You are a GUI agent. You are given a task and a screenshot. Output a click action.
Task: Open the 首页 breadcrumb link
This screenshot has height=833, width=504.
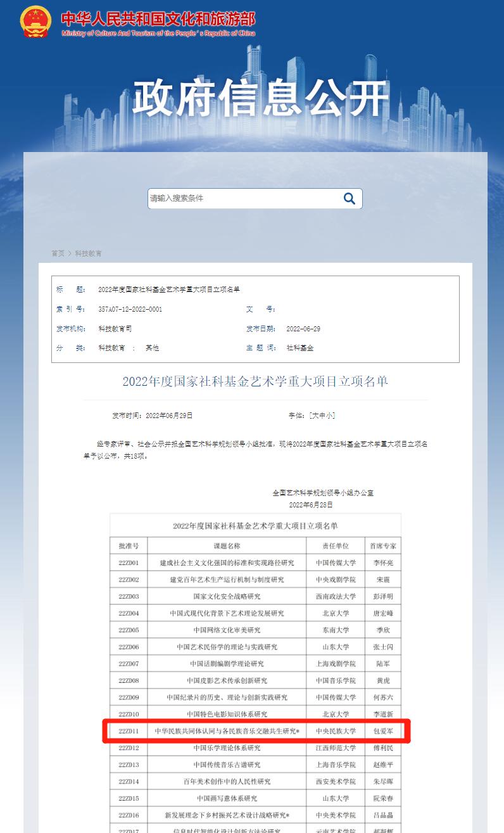coord(58,253)
